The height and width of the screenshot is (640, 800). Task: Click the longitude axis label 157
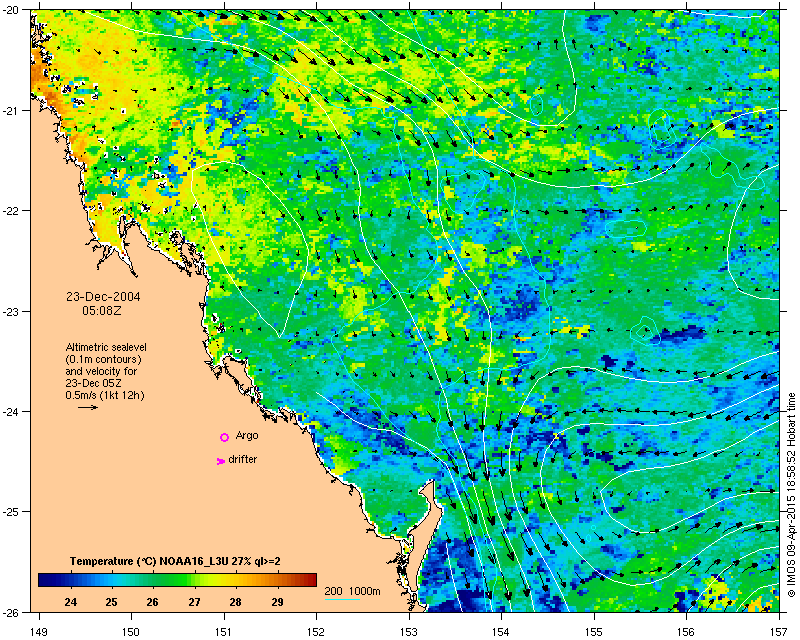[779, 632]
